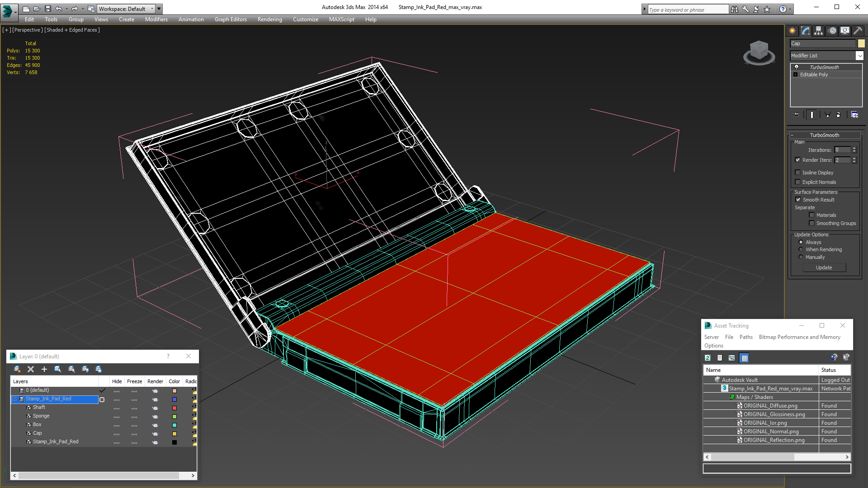Open the Workspace Default dropdown

coord(126,9)
